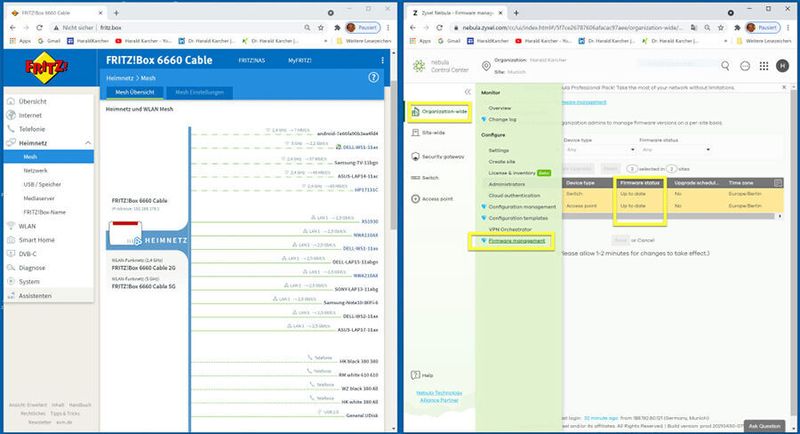Click the Access point icon in Nebula sidebar

tap(415, 199)
